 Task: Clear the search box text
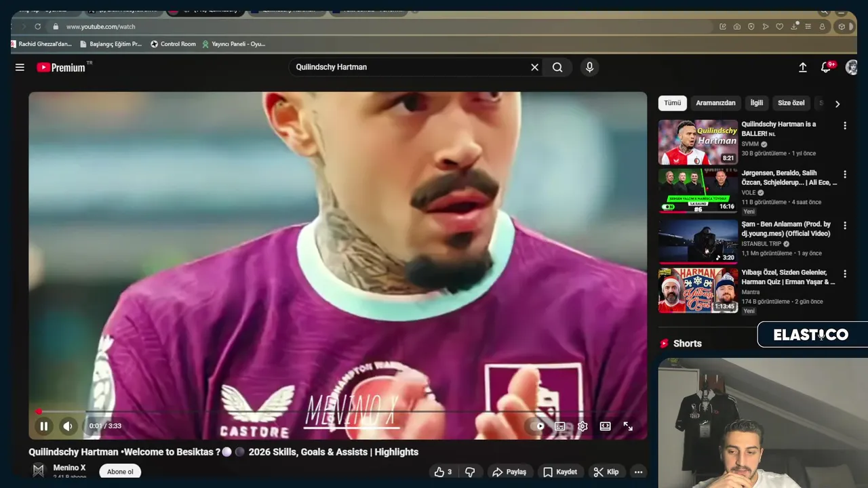[x=534, y=67]
